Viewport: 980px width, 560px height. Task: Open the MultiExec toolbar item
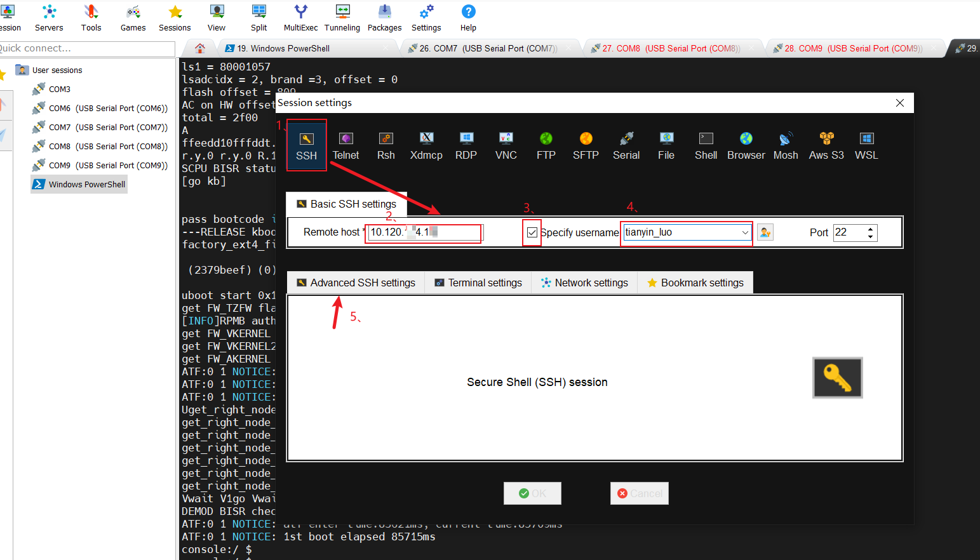tap(300, 18)
